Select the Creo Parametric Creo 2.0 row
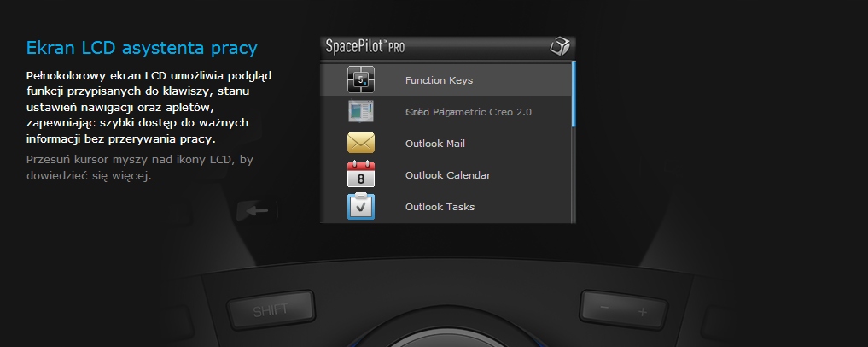The width and height of the screenshot is (868, 347). coord(446,111)
